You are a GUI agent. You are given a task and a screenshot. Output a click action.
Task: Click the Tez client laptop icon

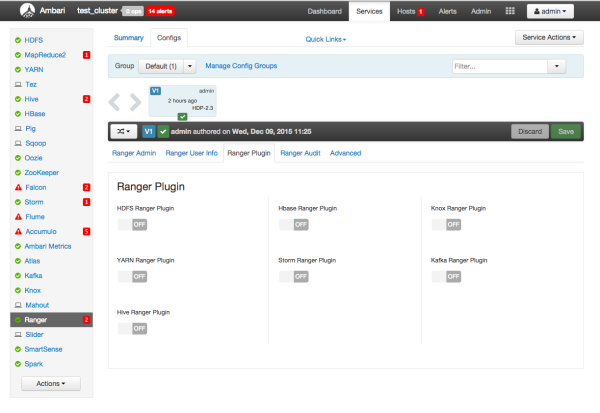18,84
